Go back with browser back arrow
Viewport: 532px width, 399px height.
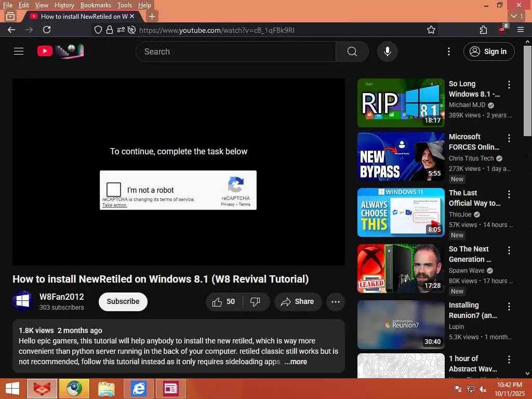coord(11,30)
